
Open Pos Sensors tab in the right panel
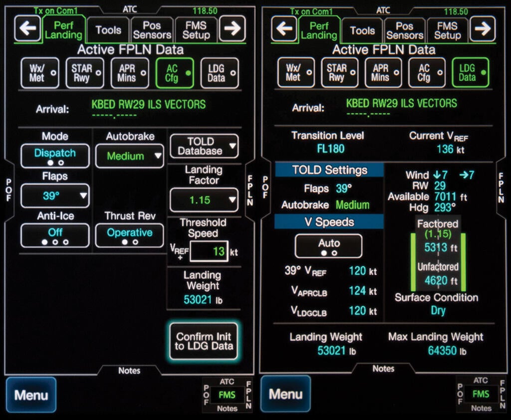click(x=404, y=30)
